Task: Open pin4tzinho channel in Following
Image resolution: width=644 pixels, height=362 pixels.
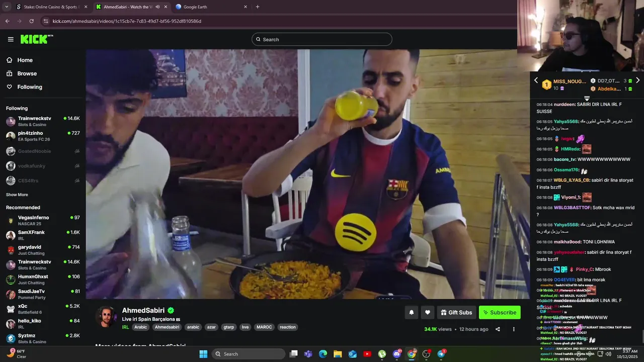Action: pyautogui.click(x=43, y=136)
